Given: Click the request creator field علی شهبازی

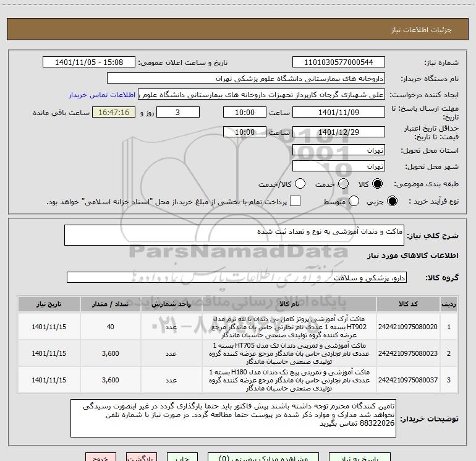Looking at the screenshot, I should click(261, 95).
